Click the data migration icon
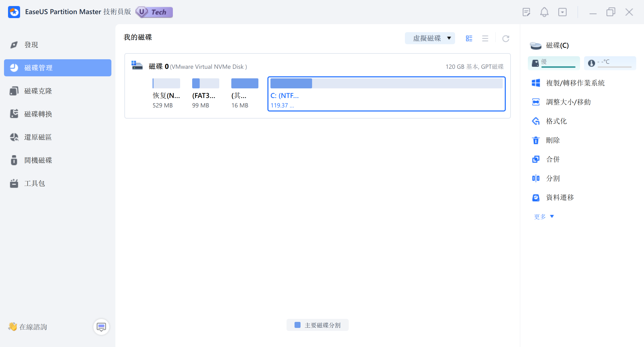 (536, 197)
